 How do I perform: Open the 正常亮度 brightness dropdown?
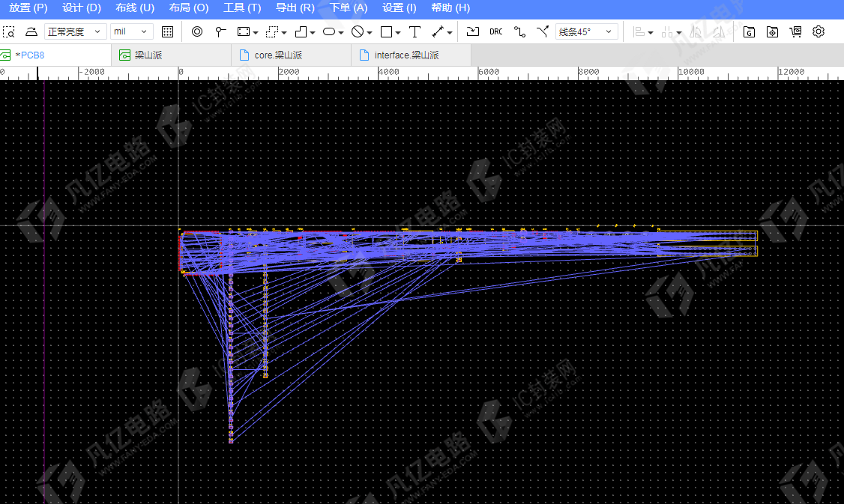pyautogui.click(x=74, y=31)
